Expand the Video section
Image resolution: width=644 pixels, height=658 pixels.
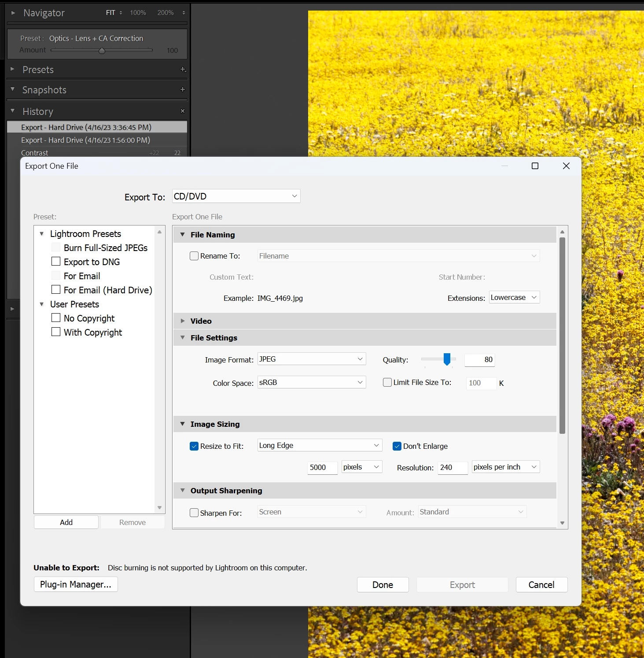[x=183, y=321]
